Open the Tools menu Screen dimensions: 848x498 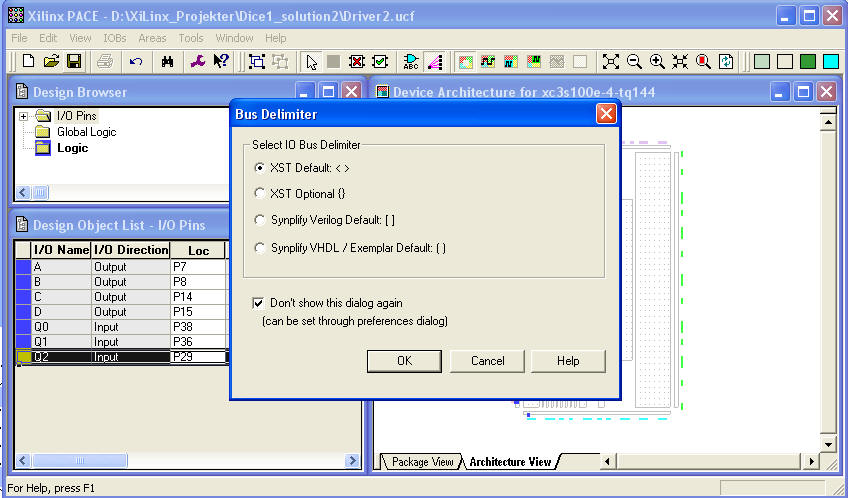click(x=191, y=38)
